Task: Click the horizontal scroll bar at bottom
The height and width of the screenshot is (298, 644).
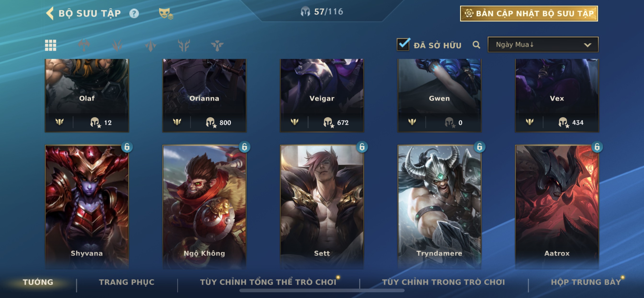Action: [x=322, y=291]
